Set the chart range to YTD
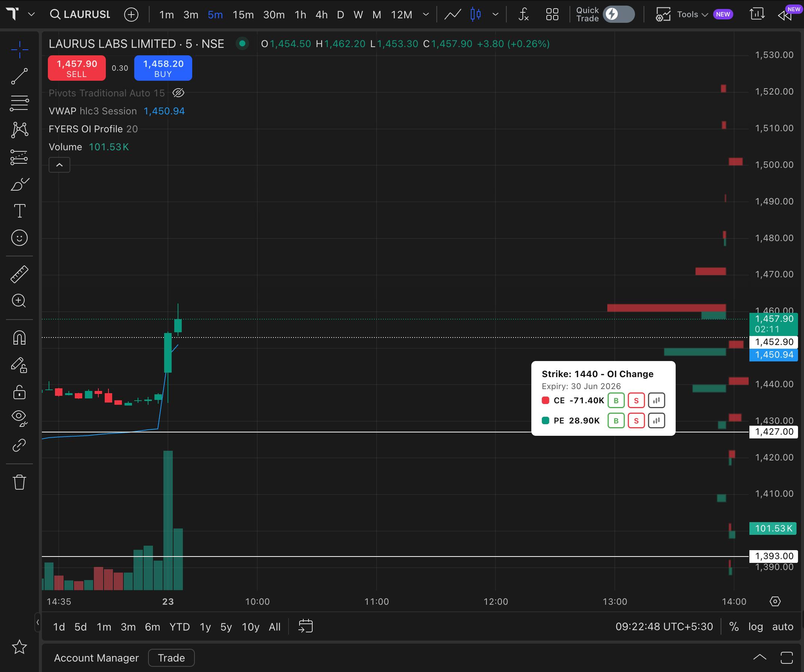Screen dimensions: 804x672 pos(179,627)
